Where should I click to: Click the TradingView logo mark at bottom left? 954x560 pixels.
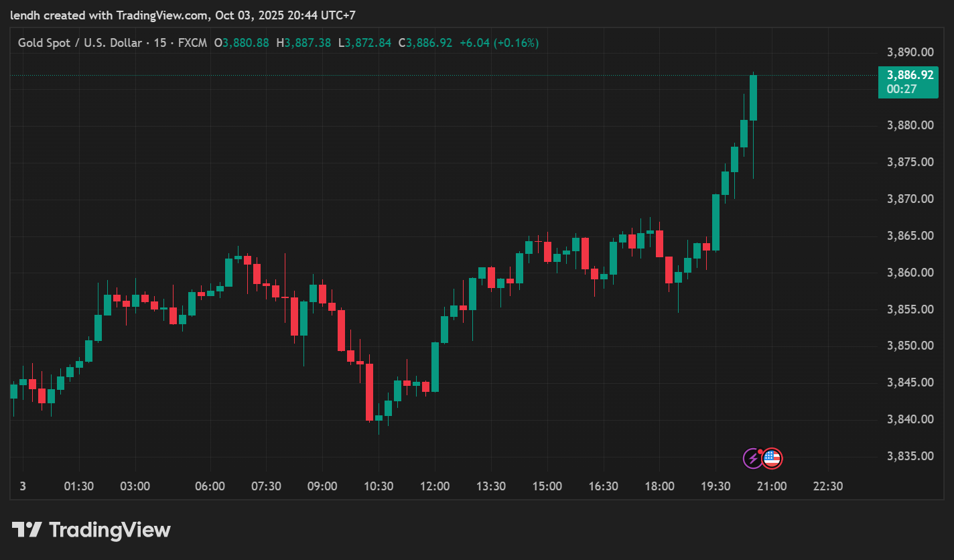(x=27, y=530)
